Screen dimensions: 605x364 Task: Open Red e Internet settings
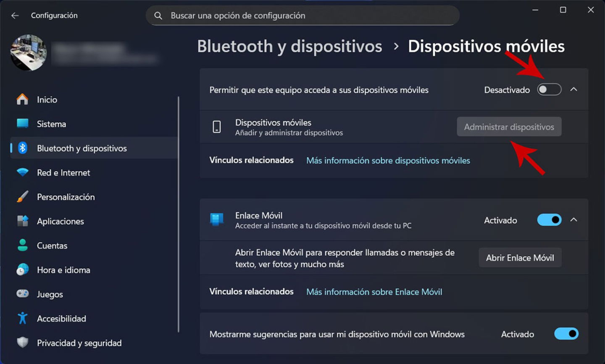click(x=94, y=173)
